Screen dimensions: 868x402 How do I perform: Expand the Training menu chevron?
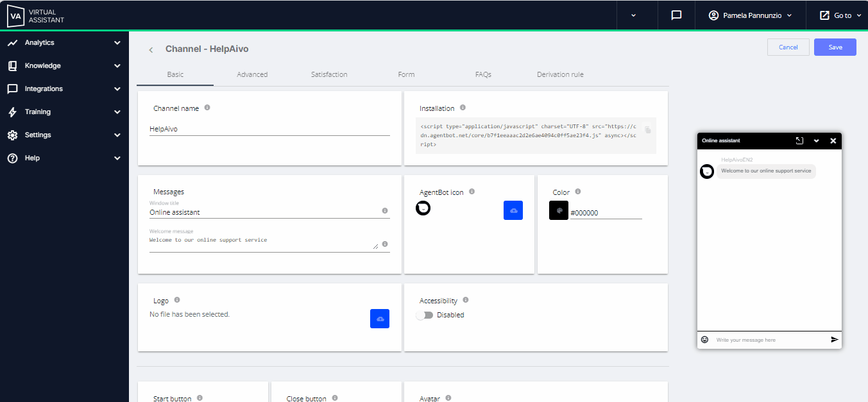[x=117, y=112]
